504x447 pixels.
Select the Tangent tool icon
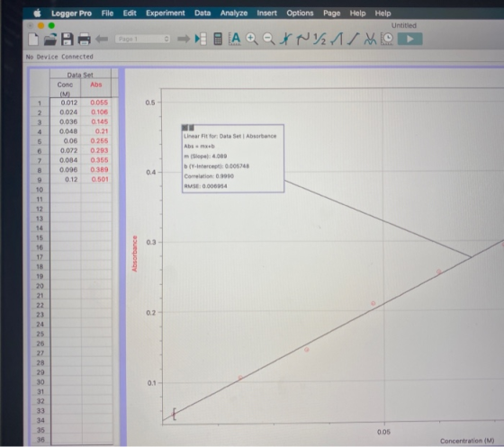click(x=302, y=40)
